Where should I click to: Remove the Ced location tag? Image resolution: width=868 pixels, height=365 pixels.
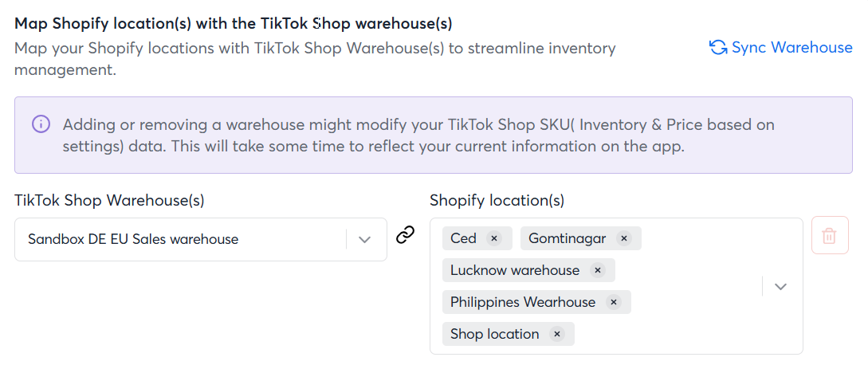pos(494,238)
